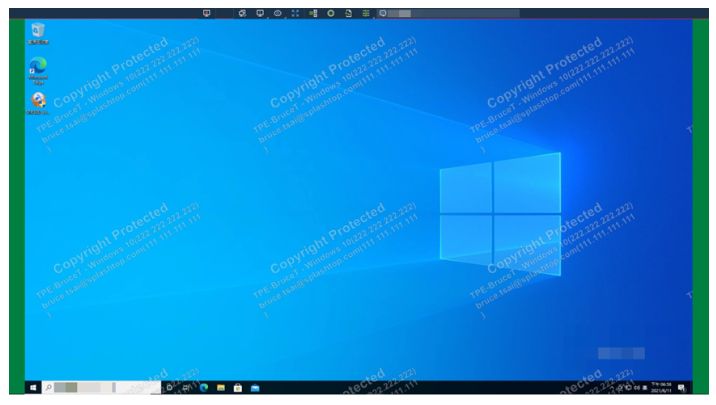Click the green file transfer icon in toolbar

pos(313,13)
